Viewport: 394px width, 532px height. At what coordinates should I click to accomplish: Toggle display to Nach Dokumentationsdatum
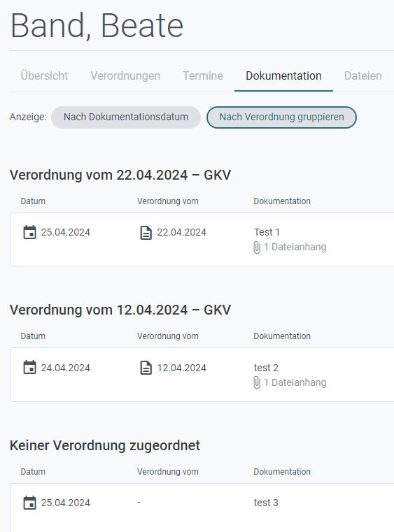(126, 117)
